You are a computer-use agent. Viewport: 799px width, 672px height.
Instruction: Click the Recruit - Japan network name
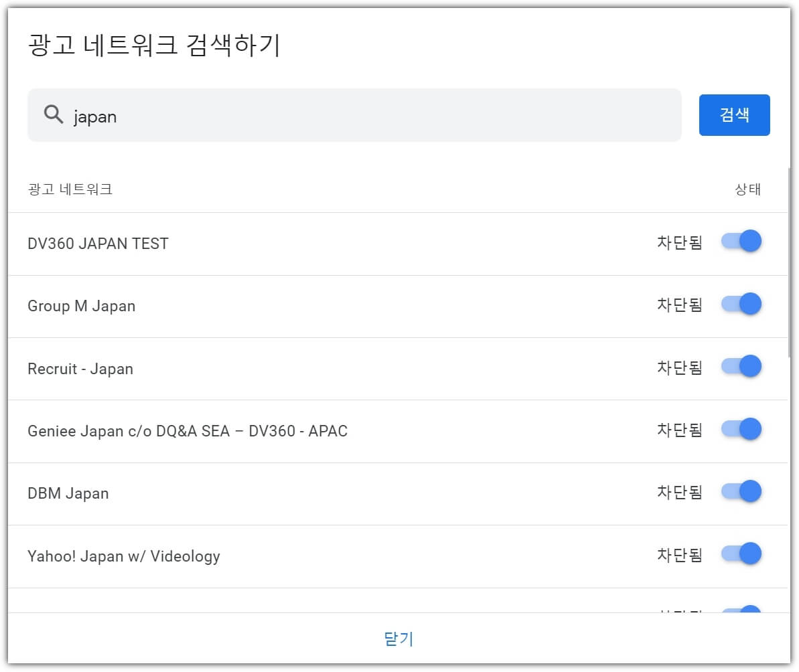click(x=80, y=369)
